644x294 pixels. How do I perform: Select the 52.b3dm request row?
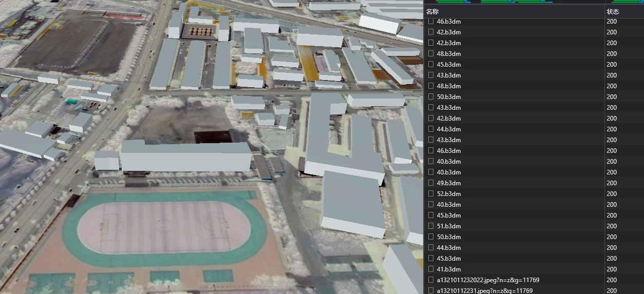point(534,194)
